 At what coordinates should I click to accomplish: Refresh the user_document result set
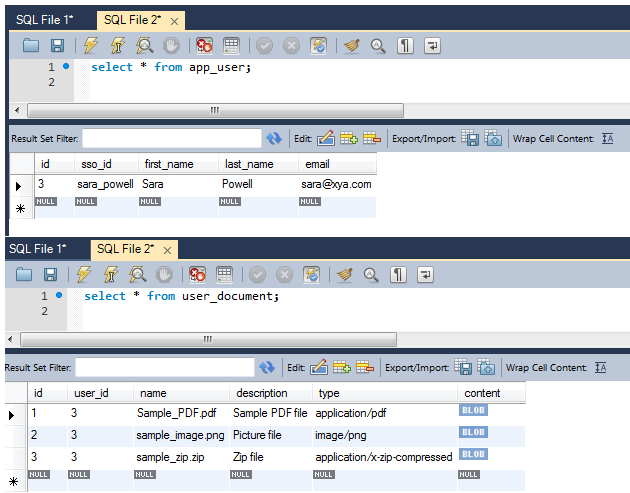tap(267, 368)
